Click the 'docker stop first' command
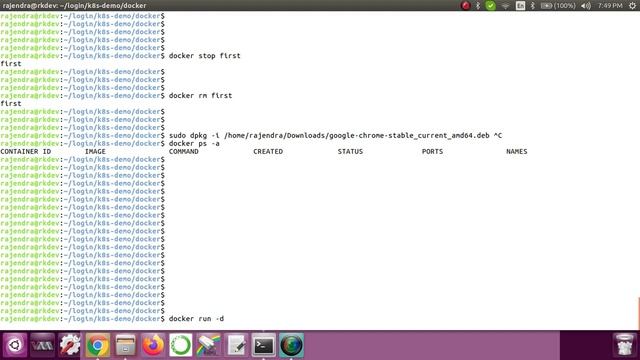This screenshot has width=640, height=360. tap(204, 56)
